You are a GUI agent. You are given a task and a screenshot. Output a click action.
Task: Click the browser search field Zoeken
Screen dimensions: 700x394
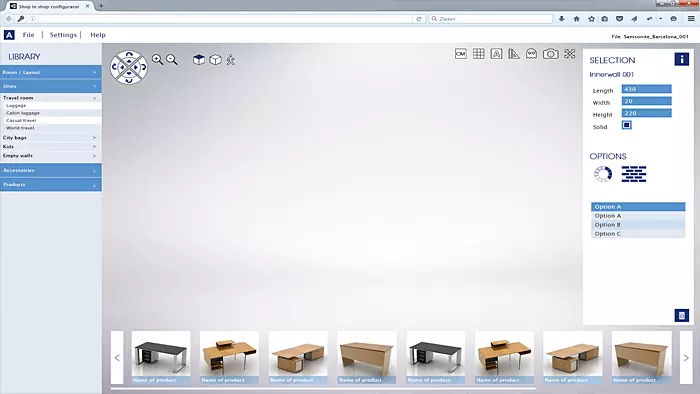491,19
